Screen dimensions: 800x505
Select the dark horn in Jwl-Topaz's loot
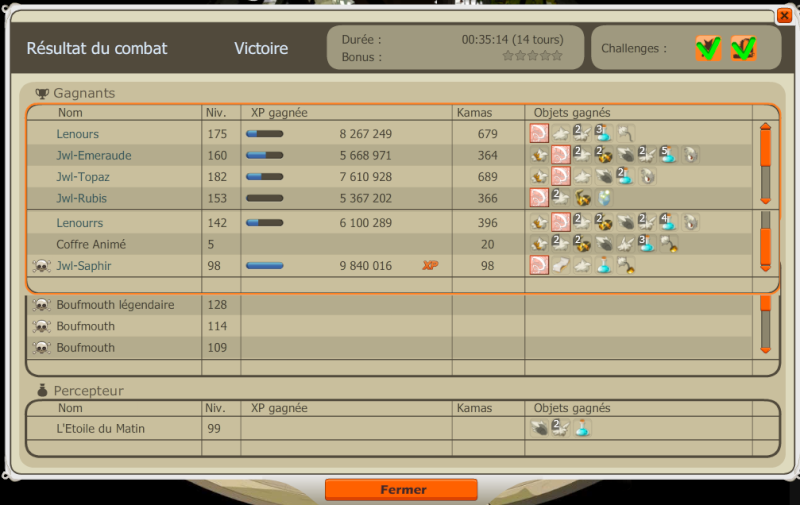pos(604,176)
